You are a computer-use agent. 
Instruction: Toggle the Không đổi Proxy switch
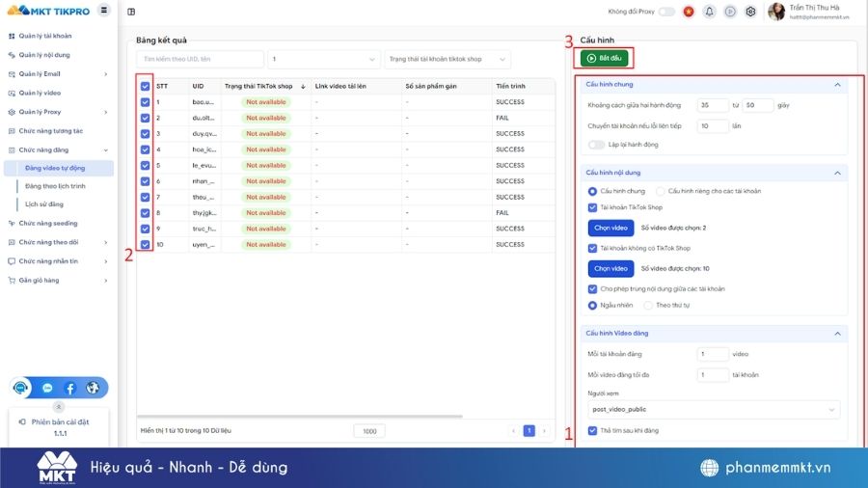tap(667, 12)
